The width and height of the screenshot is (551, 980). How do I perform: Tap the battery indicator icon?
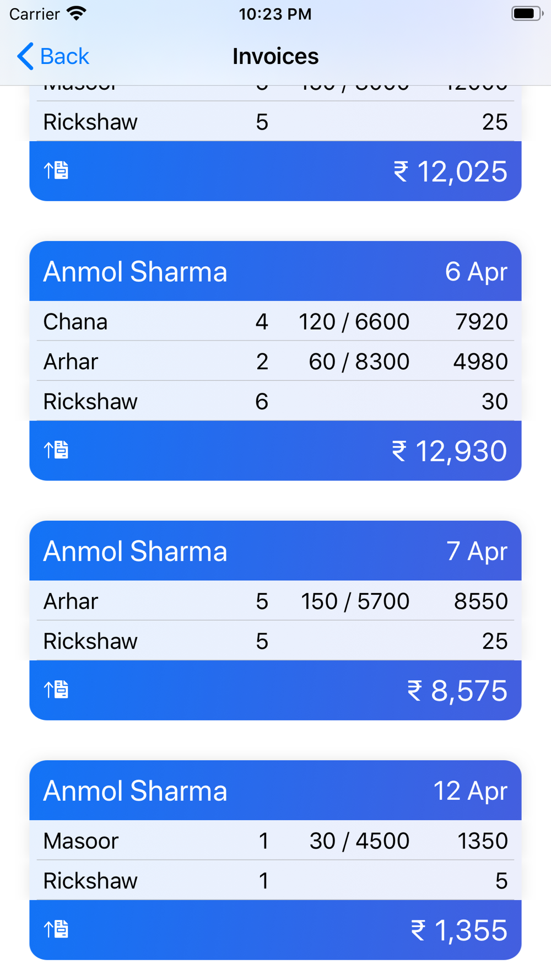pos(527,14)
